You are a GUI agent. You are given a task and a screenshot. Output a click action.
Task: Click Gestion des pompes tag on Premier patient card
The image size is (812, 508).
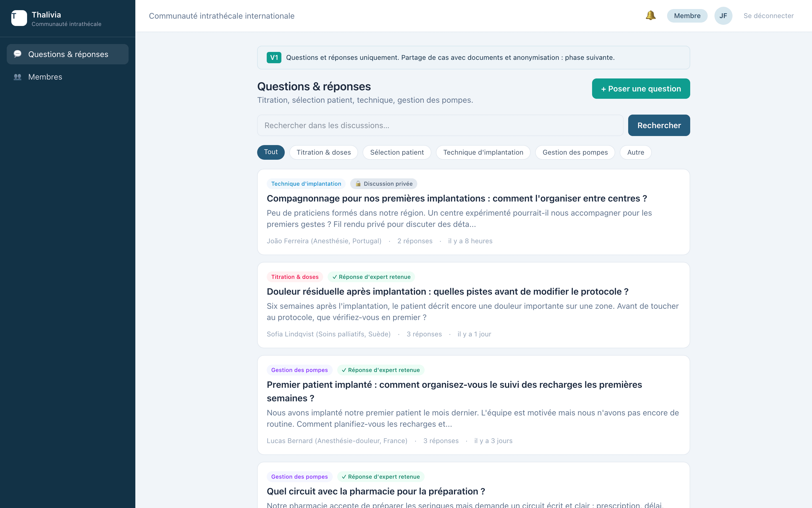pyautogui.click(x=299, y=370)
